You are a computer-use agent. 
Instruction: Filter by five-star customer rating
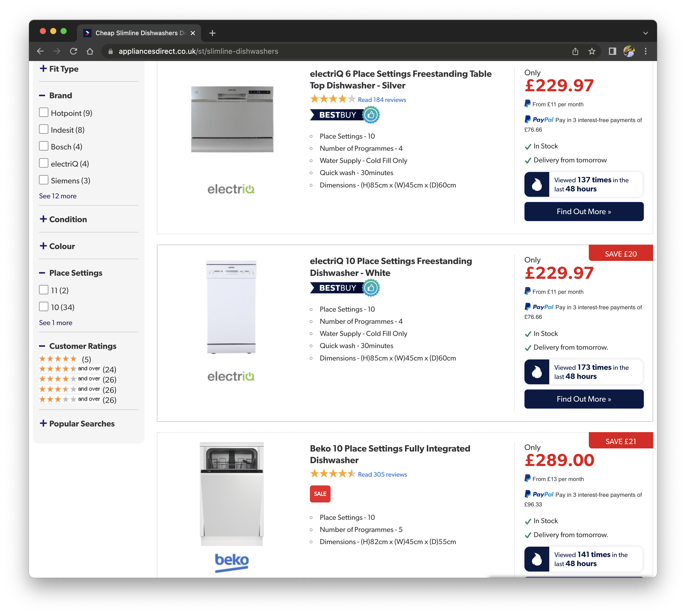coord(58,359)
